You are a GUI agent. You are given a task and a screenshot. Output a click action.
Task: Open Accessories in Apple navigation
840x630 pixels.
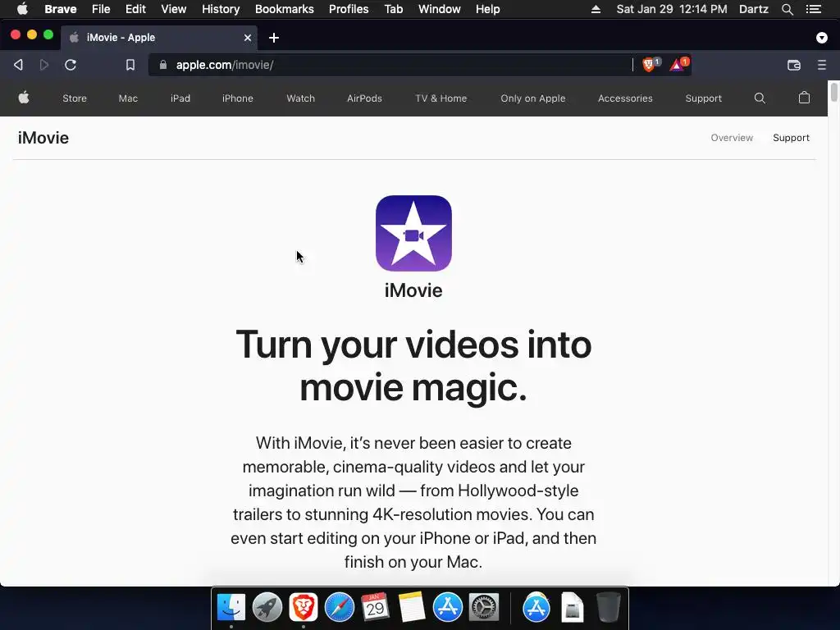[x=625, y=98]
